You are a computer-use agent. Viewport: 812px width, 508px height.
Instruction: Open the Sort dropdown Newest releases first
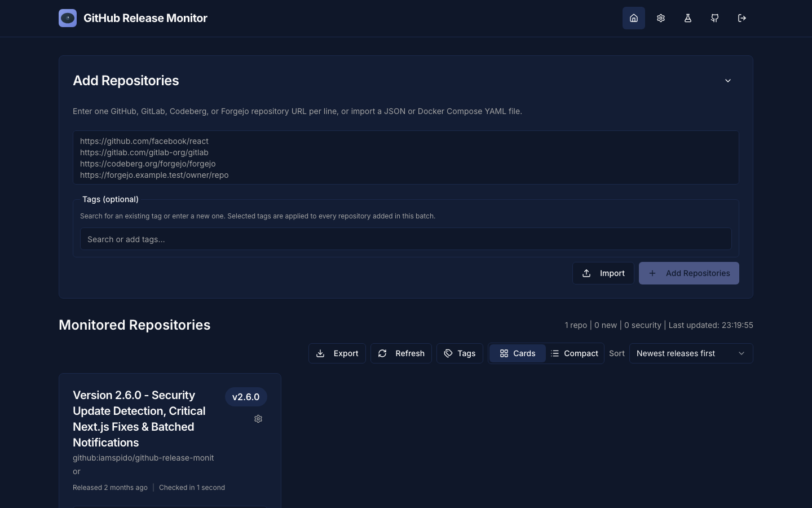point(691,353)
